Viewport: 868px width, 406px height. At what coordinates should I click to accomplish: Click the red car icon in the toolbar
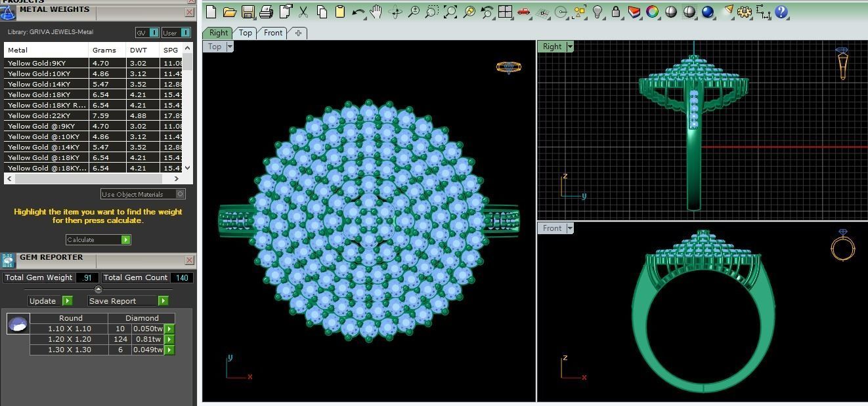(524, 11)
